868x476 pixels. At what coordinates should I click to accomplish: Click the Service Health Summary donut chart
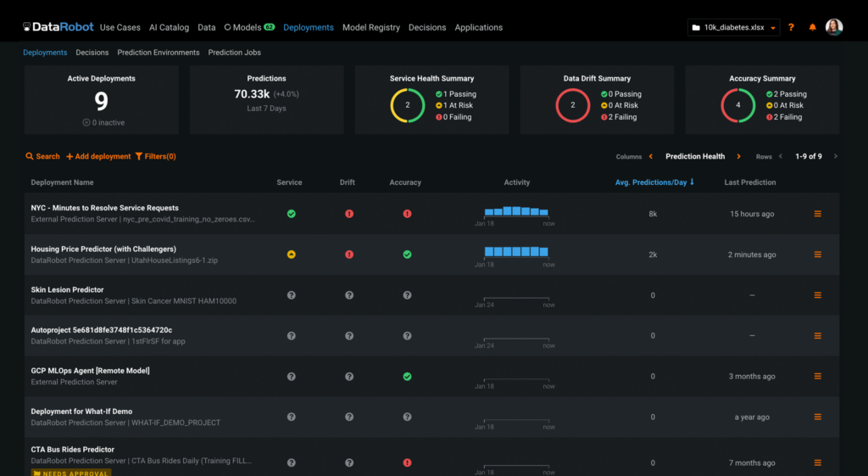point(408,105)
